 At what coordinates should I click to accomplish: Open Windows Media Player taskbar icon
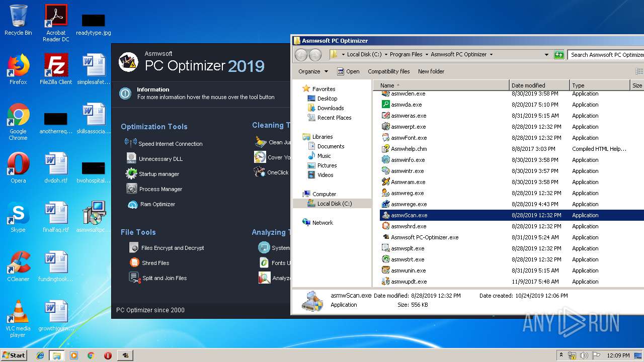click(x=74, y=355)
